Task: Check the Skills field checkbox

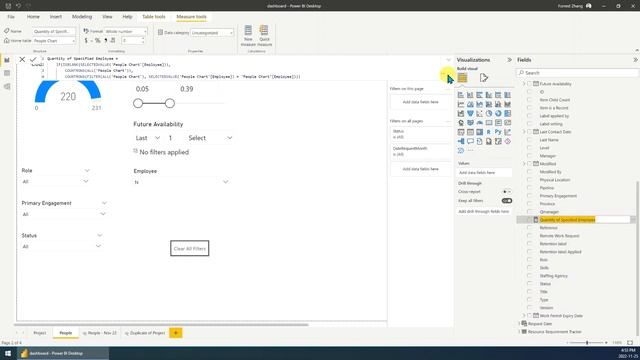Action: tap(529, 268)
